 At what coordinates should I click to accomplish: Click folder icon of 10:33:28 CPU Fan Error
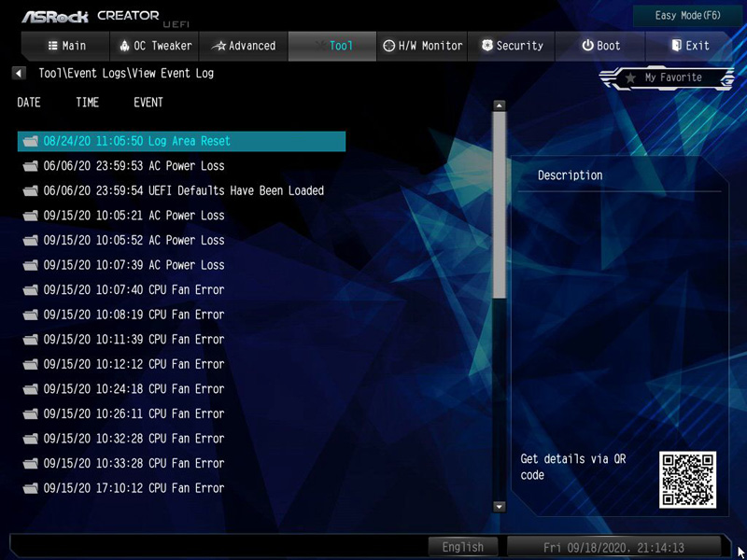point(31,463)
